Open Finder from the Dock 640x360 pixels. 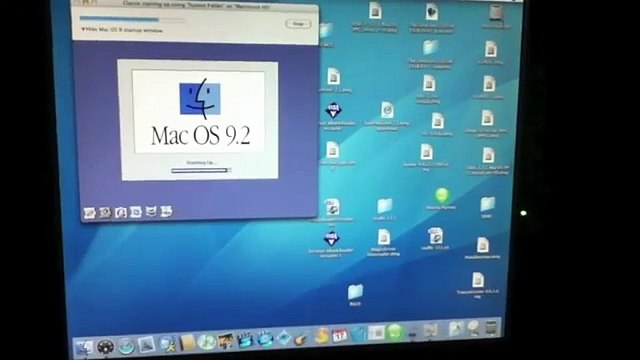(84, 347)
